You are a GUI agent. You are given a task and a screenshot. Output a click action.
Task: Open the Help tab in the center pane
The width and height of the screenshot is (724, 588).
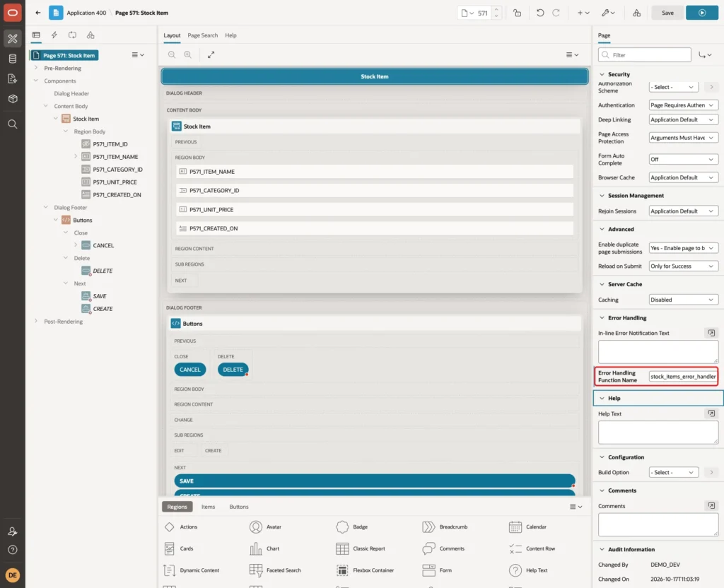point(231,35)
